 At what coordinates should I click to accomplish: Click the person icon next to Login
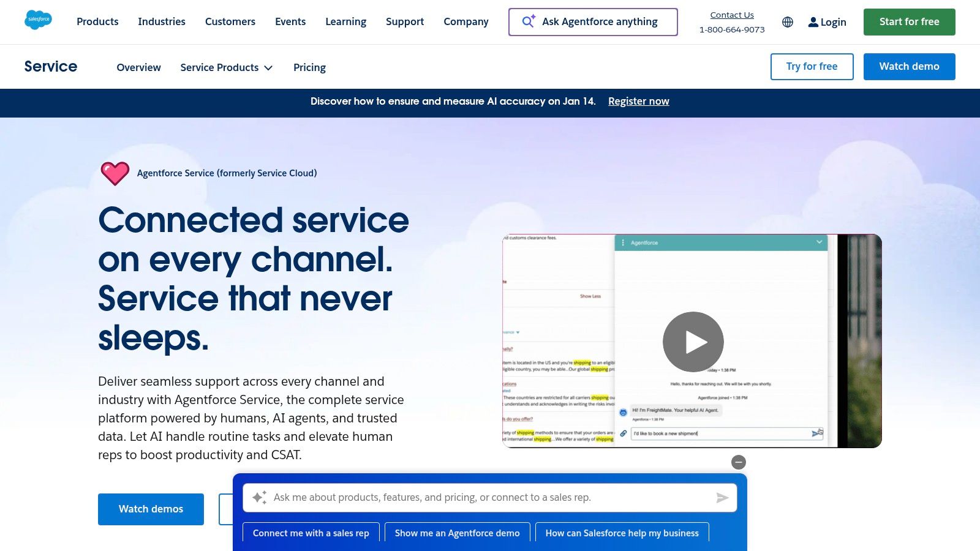click(813, 22)
